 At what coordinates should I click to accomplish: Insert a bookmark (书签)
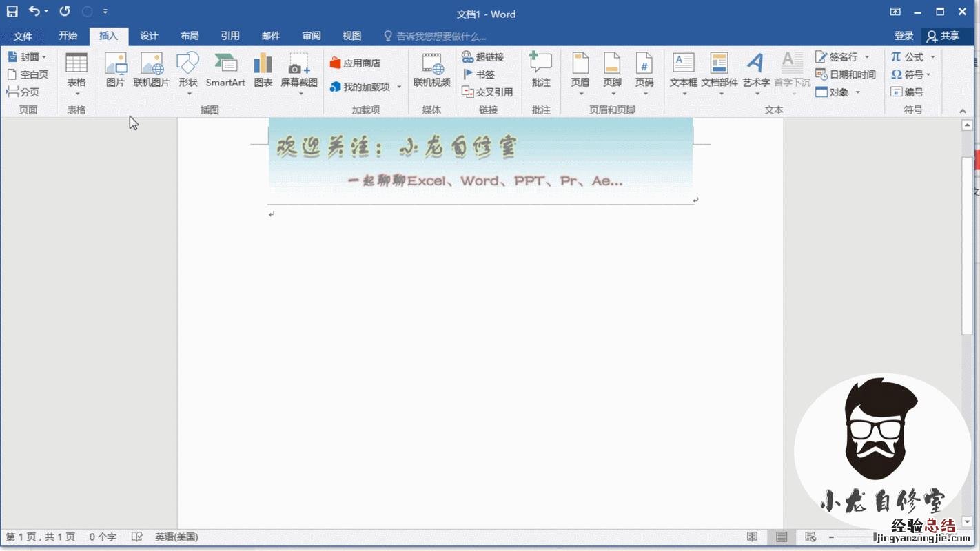pos(479,74)
